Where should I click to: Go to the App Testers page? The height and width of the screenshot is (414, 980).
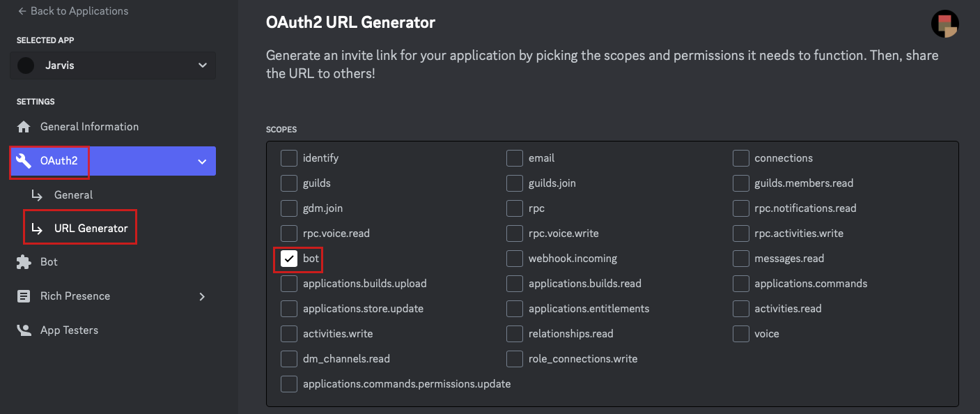(69, 330)
